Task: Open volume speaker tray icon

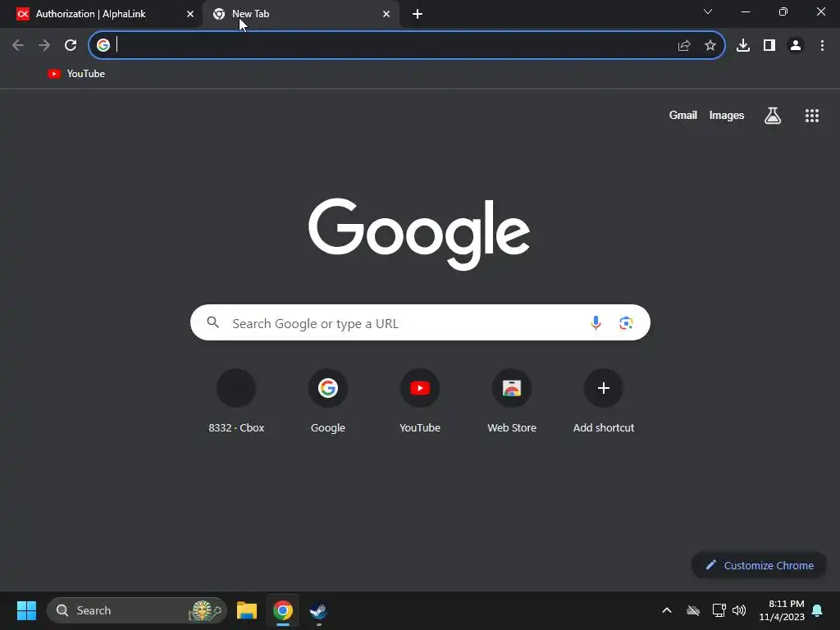Action: click(x=739, y=610)
